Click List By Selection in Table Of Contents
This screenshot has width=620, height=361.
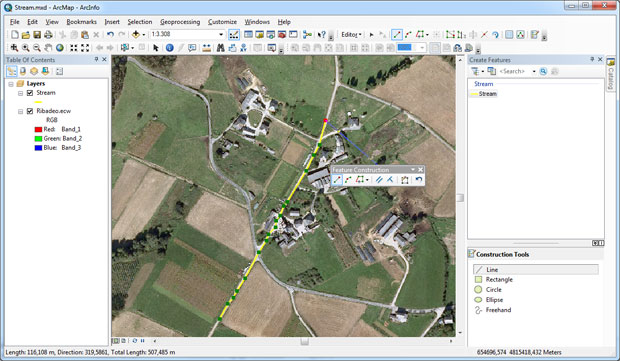point(45,72)
